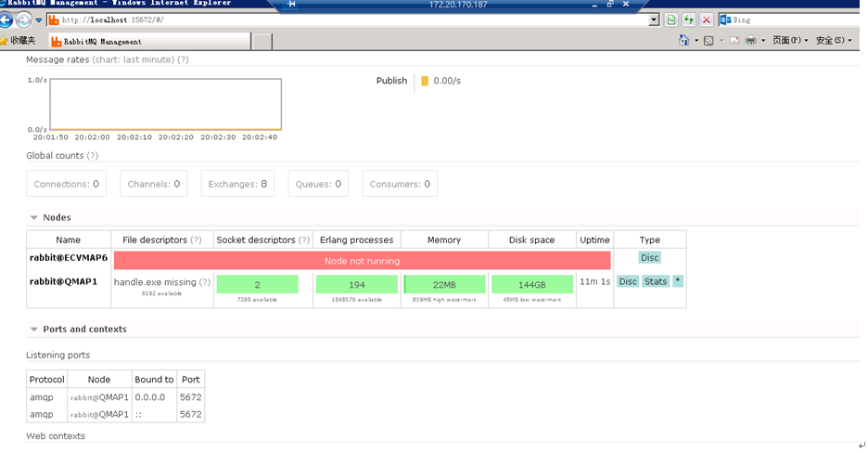Focus the Bing search box
This screenshot has width=868, height=453.
point(796,19)
